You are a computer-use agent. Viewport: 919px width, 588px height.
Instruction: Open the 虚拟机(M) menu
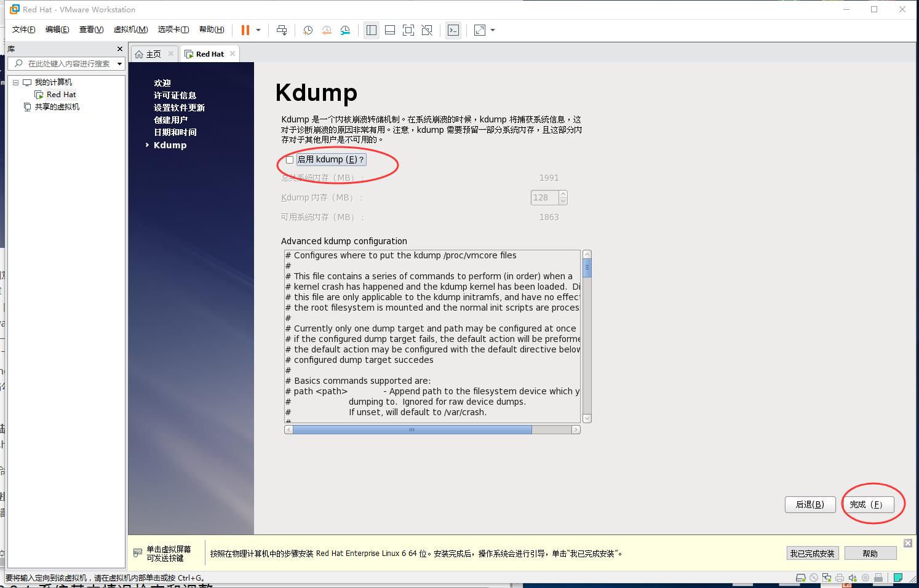(130, 30)
